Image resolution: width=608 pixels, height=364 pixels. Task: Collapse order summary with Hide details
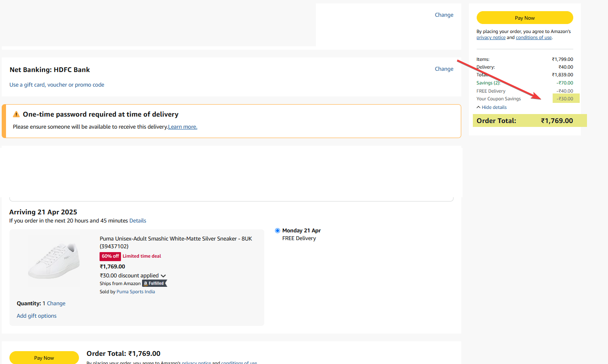(492, 107)
